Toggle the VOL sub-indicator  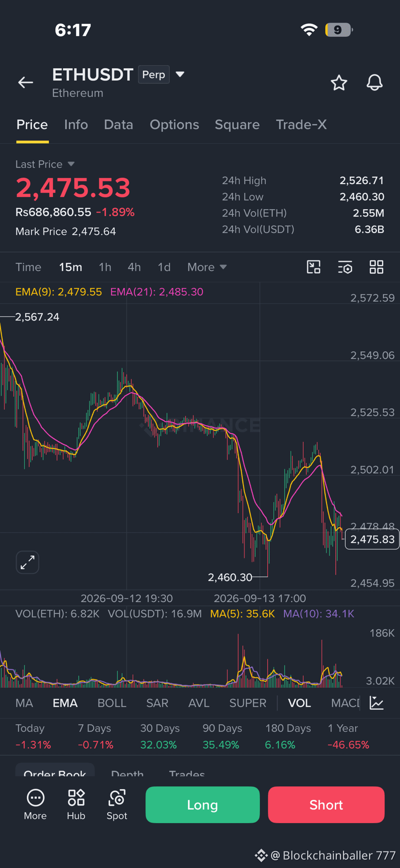click(300, 703)
